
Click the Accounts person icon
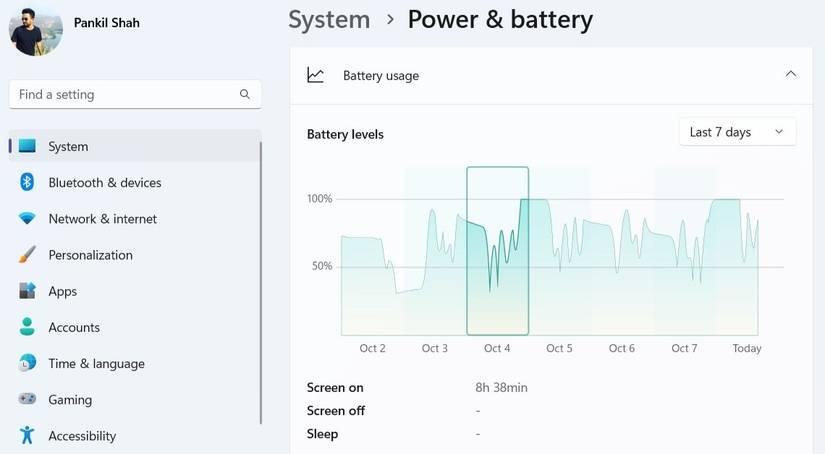pyautogui.click(x=27, y=327)
